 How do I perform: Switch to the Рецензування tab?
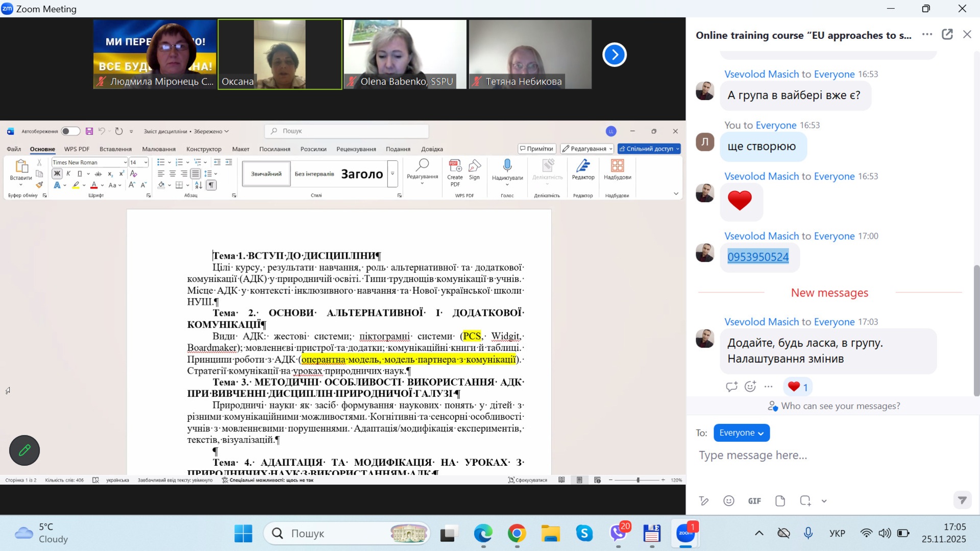point(356,149)
